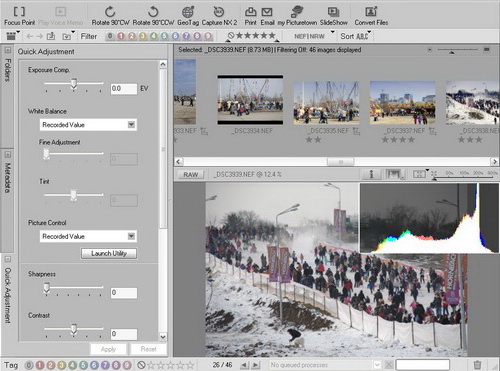Click the Launch Utility button
The image size is (500, 371).
(x=109, y=254)
